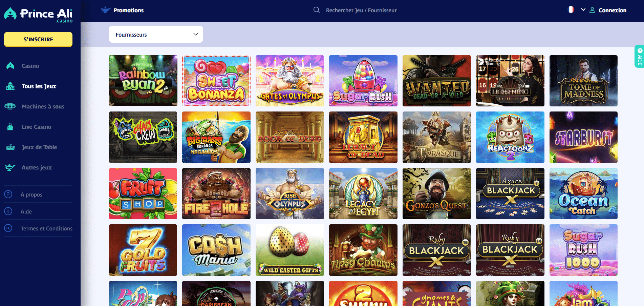Open the Book of Dead game
Viewport: 644px width, 306px height.
[290, 137]
